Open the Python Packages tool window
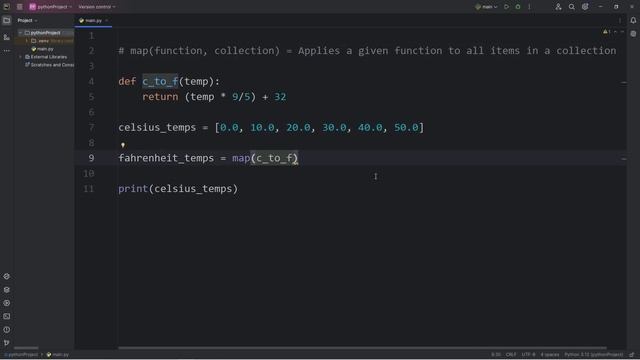The height and width of the screenshot is (360, 640). tap(7, 276)
